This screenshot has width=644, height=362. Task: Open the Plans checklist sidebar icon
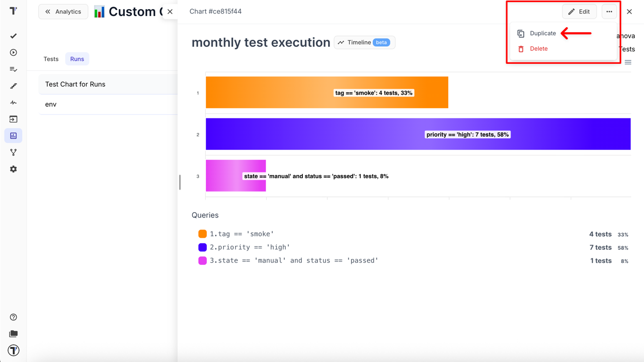point(14,69)
